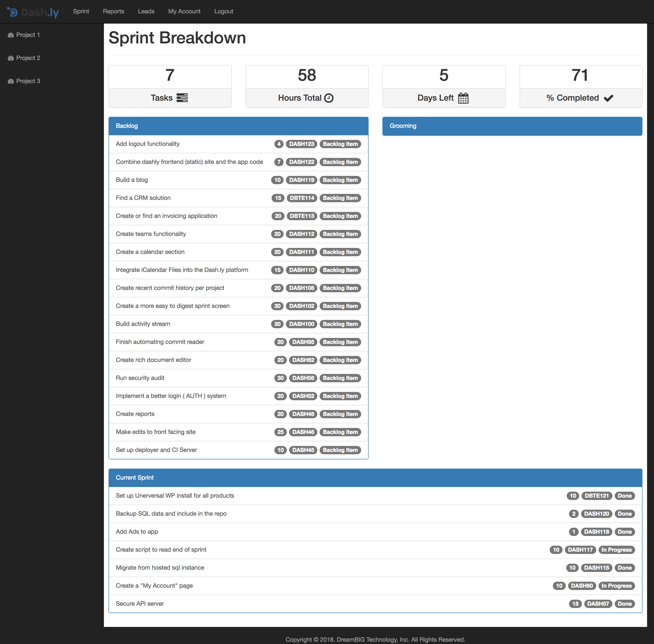This screenshot has width=654, height=644.
Task: Open the Leads menu item
Action: click(146, 12)
